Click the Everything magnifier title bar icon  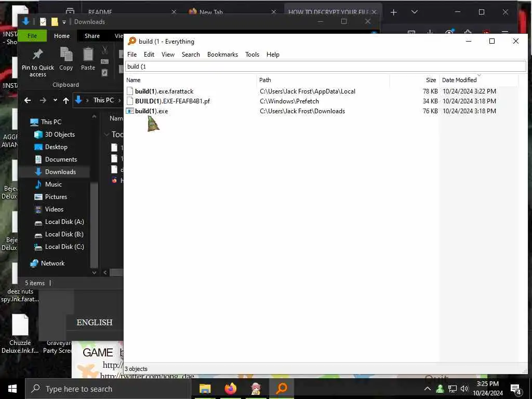tap(131, 41)
